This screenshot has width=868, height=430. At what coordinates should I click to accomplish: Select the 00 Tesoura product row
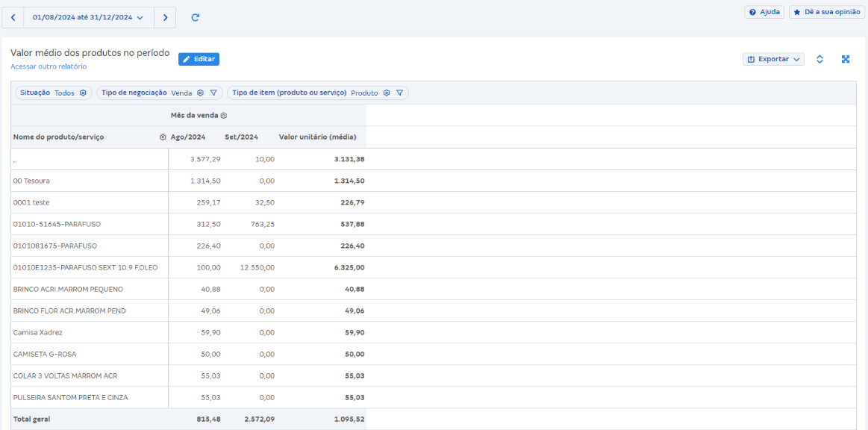pos(32,181)
